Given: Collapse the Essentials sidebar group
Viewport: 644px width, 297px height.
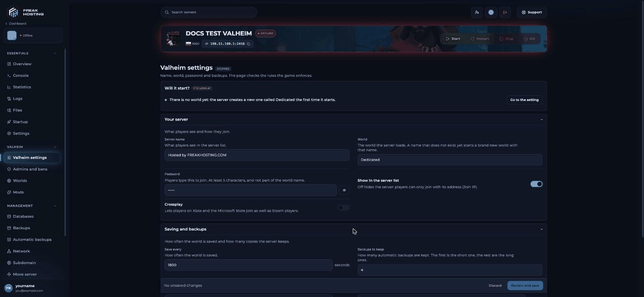Looking at the screenshot, I should tap(55, 53).
